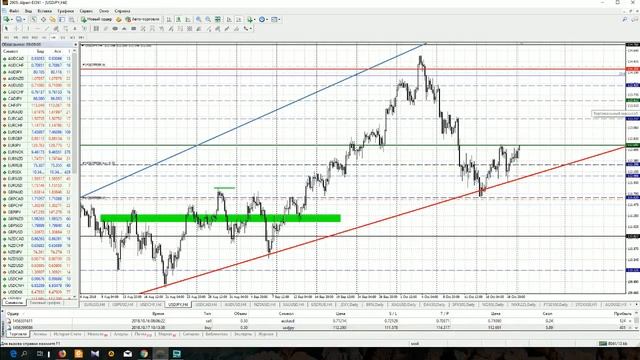Select the Ellipse shape tool
Screen dimensions: 640x360
115,29
